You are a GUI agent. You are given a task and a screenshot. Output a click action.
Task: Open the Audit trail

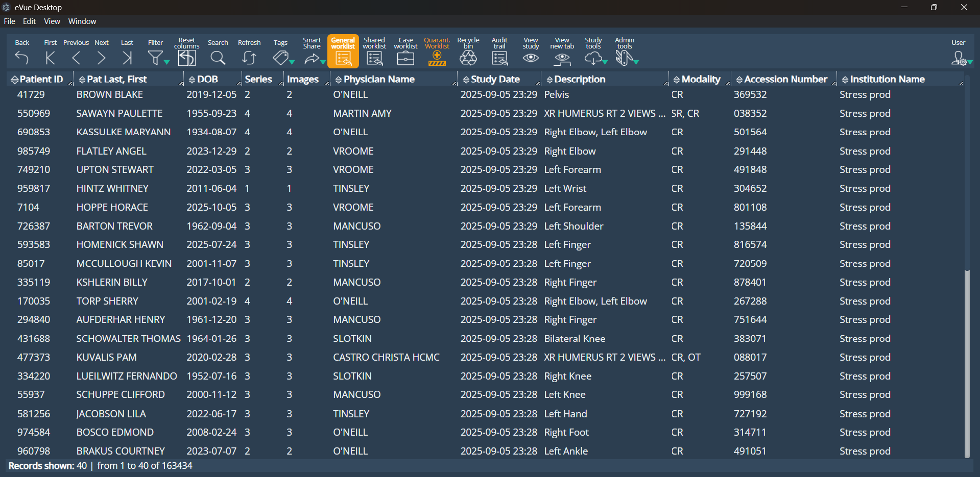point(499,58)
